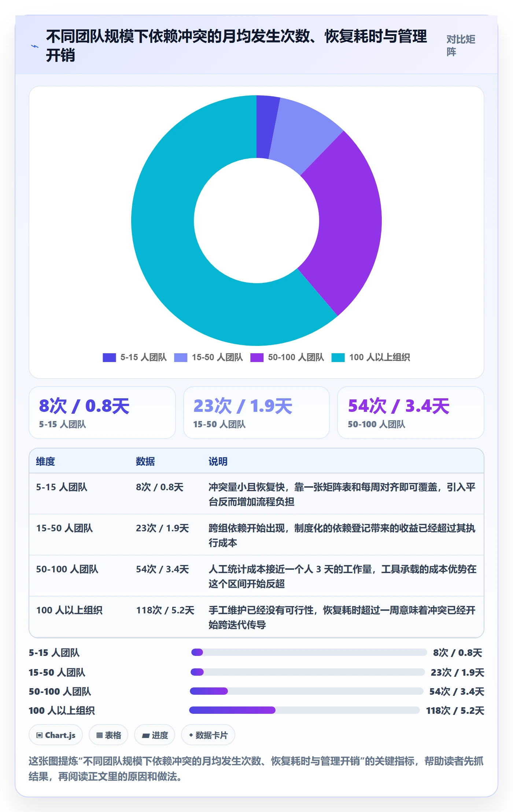Click the description starting with 跨组依赖开始出现
513x812 pixels.
click(x=342, y=535)
